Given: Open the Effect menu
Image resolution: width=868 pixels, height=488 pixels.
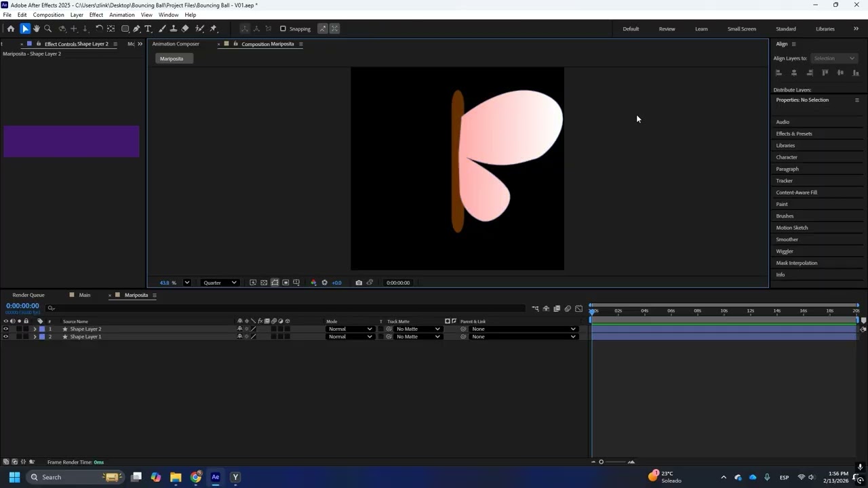Looking at the screenshot, I should coord(96,15).
